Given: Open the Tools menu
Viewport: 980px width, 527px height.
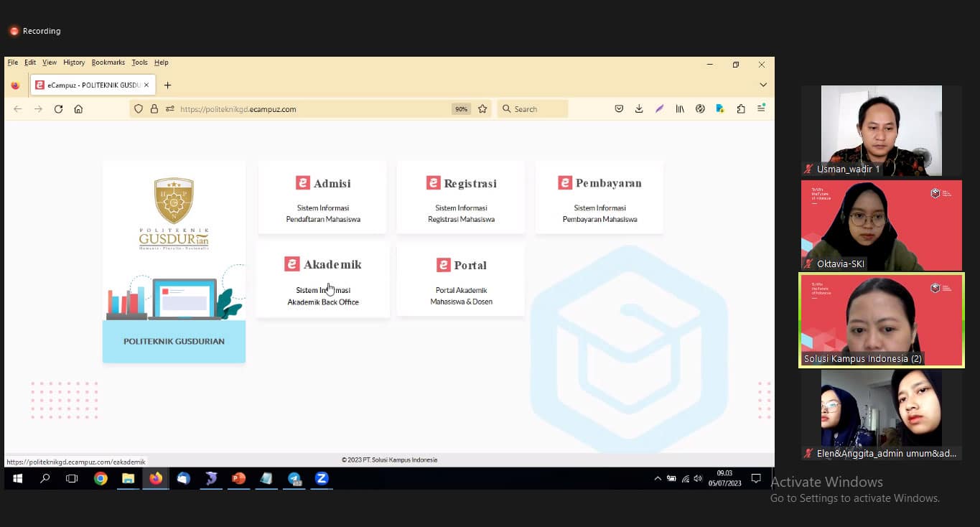Looking at the screenshot, I should click(x=140, y=62).
